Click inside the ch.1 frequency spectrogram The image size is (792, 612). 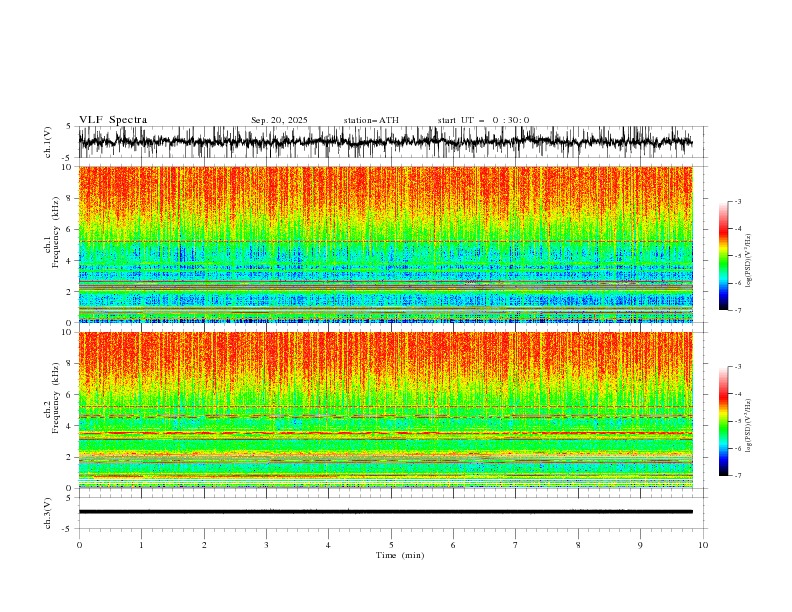385,244
